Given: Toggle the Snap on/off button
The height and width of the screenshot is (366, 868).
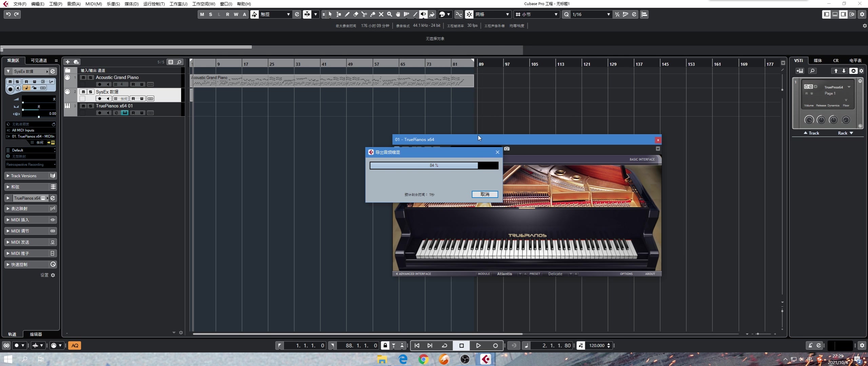Looking at the screenshot, I should (469, 14).
